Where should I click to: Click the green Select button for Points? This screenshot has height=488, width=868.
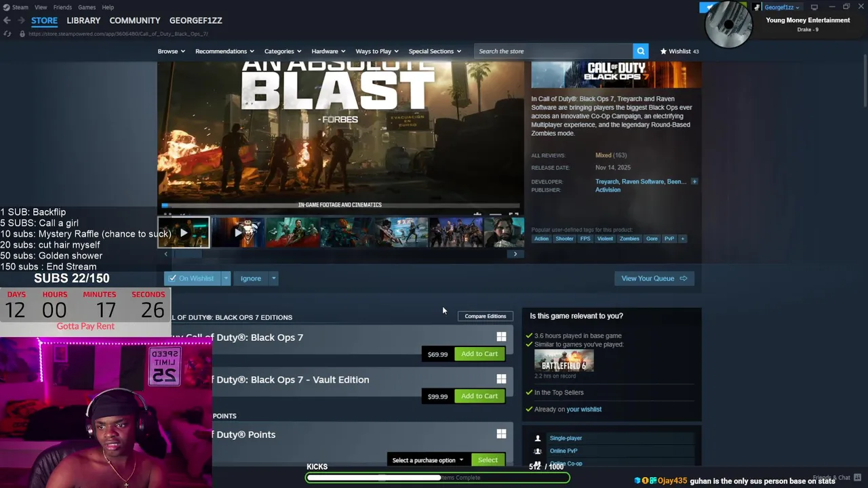tap(488, 460)
